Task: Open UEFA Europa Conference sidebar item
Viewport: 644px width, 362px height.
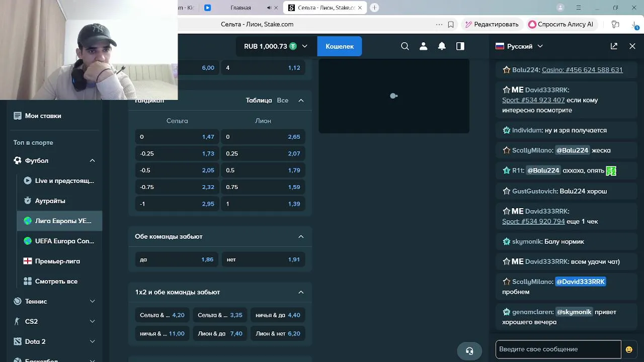Action: pyautogui.click(x=60, y=241)
